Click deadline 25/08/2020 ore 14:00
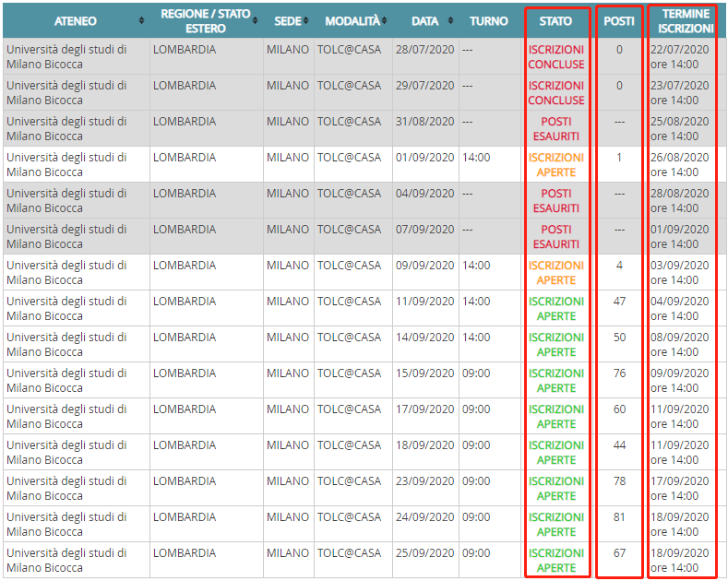The image size is (728, 581). tap(680, 129)
